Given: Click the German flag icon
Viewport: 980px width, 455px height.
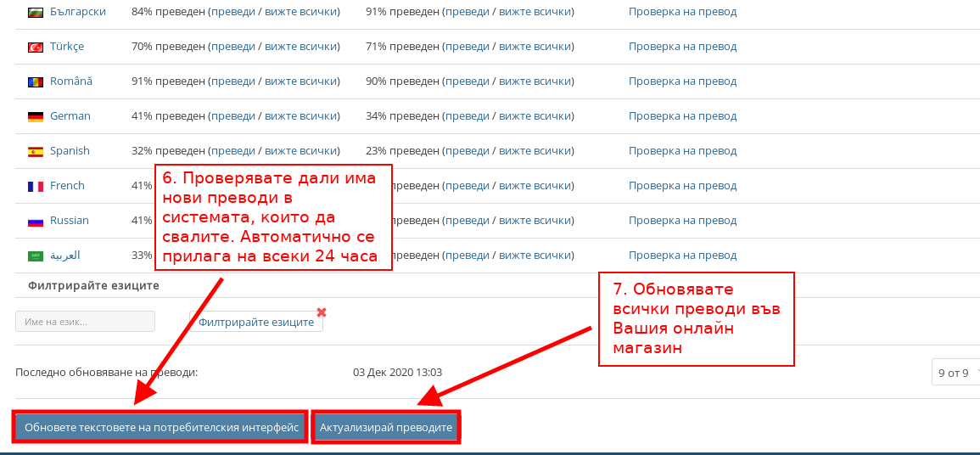Looking at the screenshot, I should [35, 116].
